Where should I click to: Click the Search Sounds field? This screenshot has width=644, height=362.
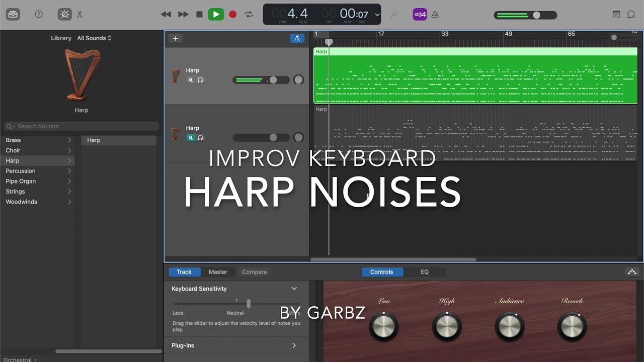(x=82, y=126)
